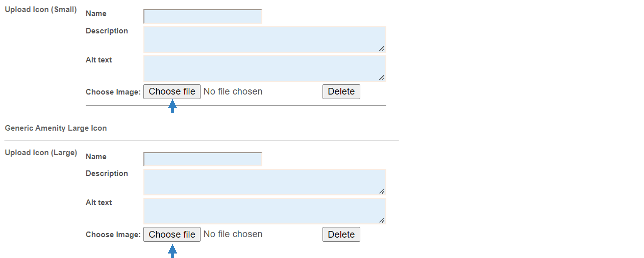
Task: Click the large icon Description textarea
Action: tap(265, 182)
